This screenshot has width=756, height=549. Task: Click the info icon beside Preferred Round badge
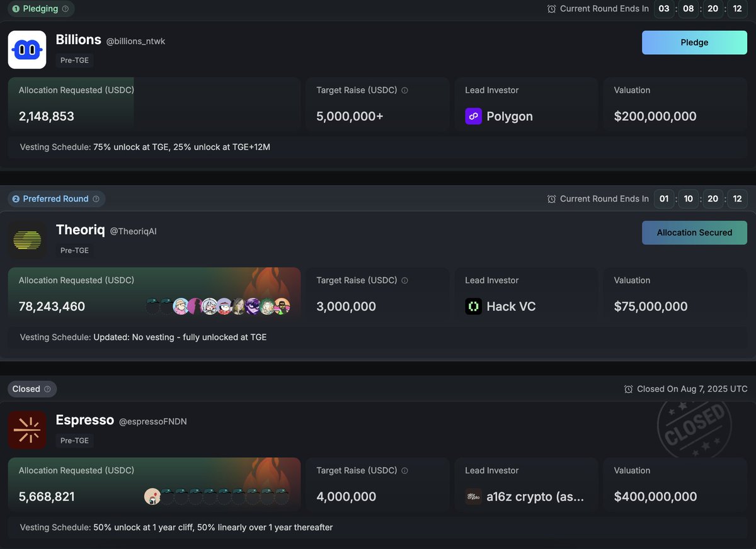96,199
